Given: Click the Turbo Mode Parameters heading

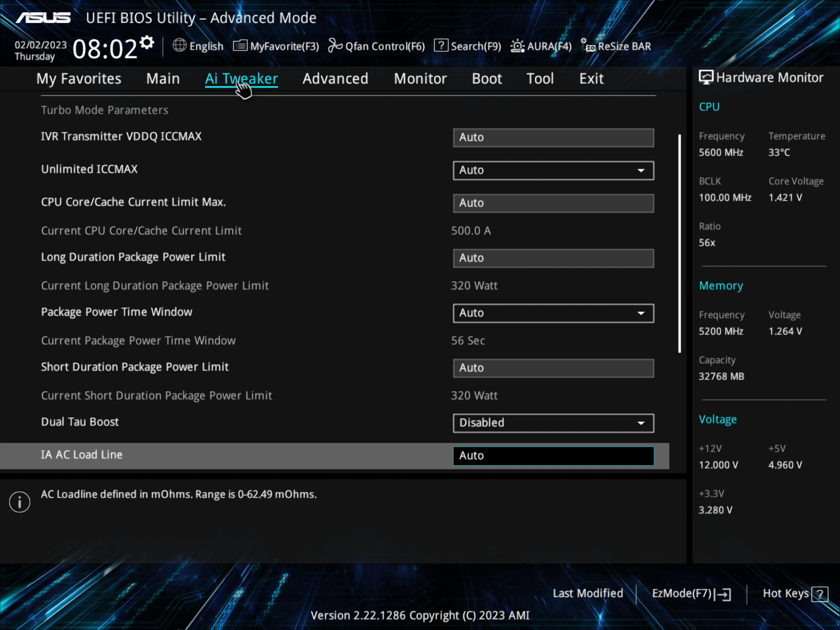Looking at the screenshot, I should click(x=105, y=110).
